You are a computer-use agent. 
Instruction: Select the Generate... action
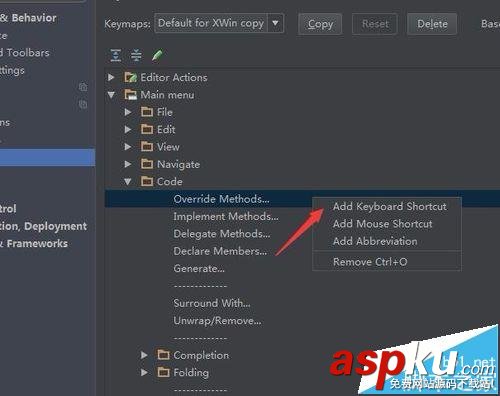click(199, 268)
